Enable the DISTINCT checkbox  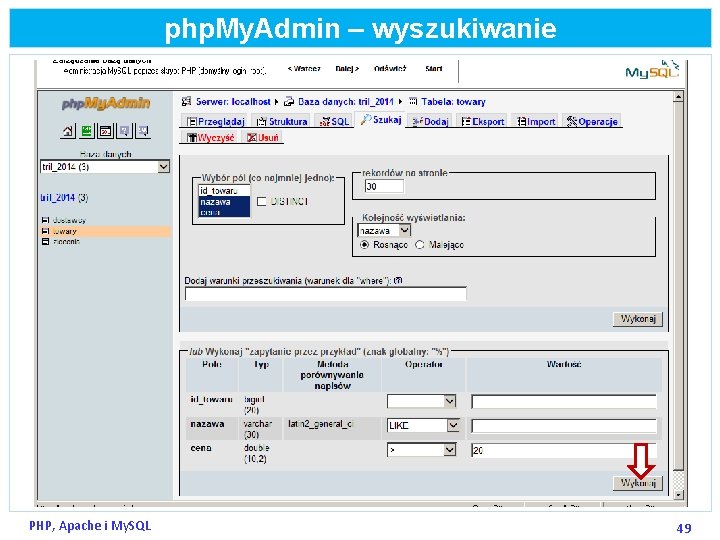[261, 201]
